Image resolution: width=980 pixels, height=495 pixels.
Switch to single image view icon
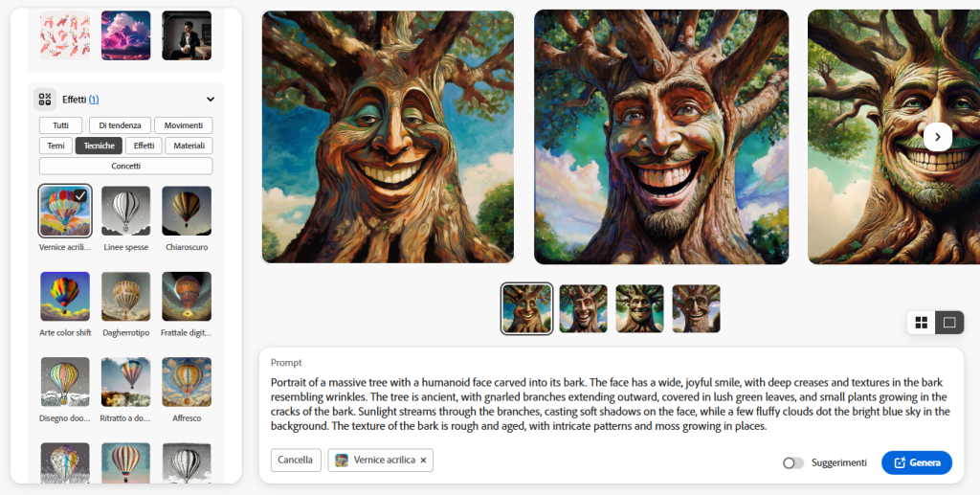[x=949, y=323]
